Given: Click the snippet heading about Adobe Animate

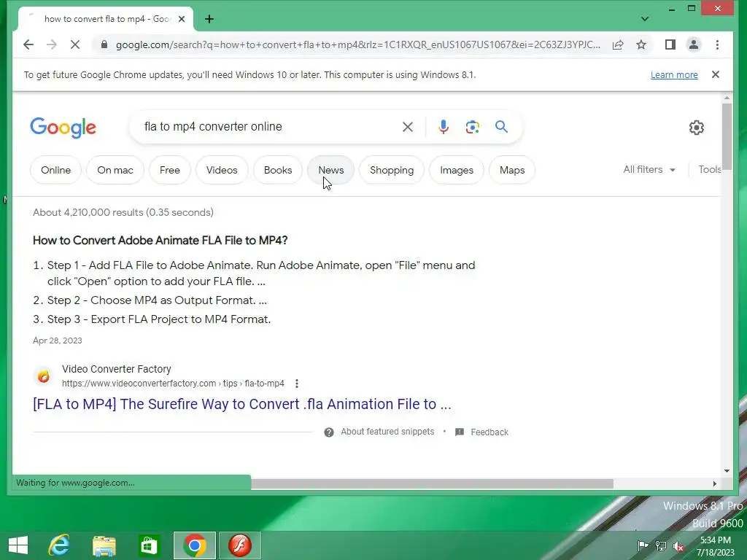Looking at the screenshot, I should [x=160, y=241].
